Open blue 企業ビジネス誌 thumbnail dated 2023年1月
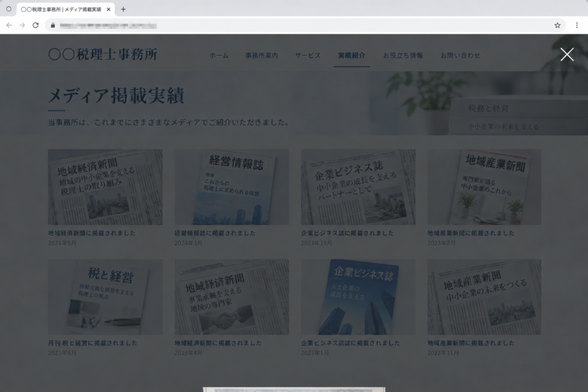 (358, 297)
